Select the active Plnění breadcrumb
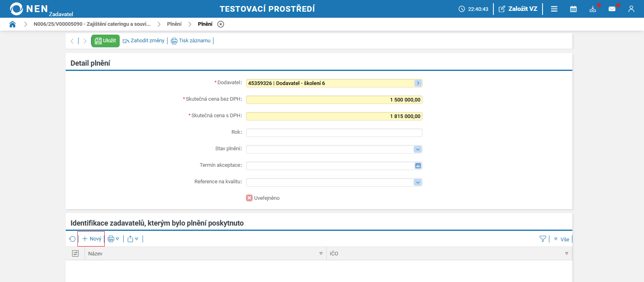This screenshot has width=644, height=282. 205,24
